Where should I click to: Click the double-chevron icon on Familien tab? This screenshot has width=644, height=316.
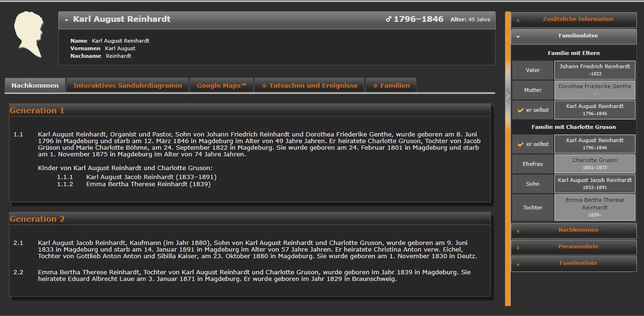point(375,86)
